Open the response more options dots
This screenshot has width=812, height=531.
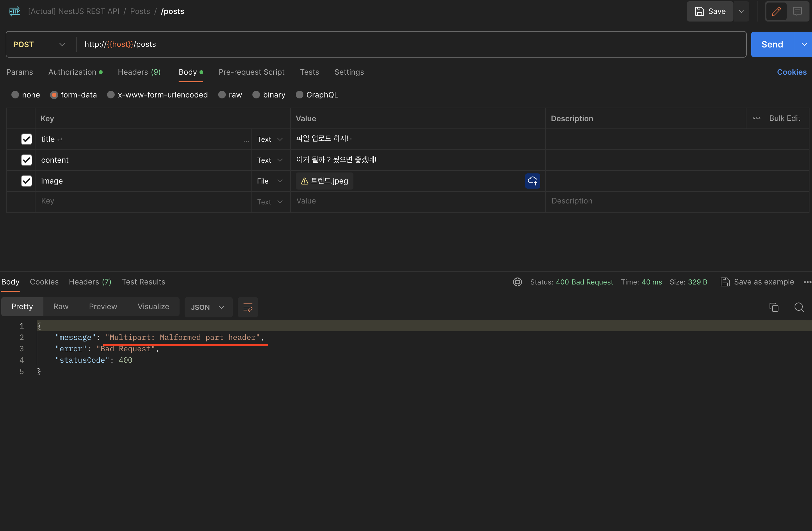coord(808,282)
